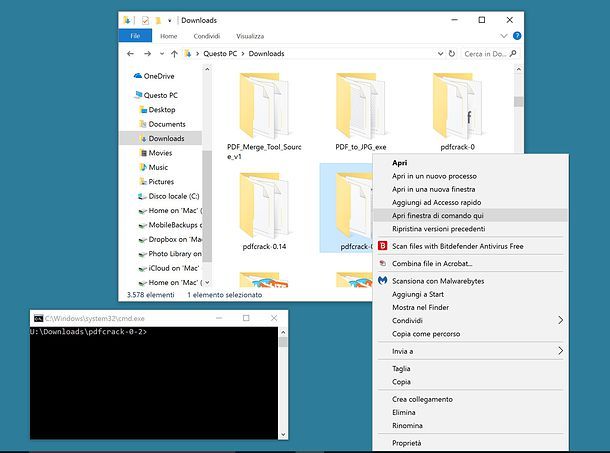
Task: Open the address bar history dropdown
Action: [440, 54]
